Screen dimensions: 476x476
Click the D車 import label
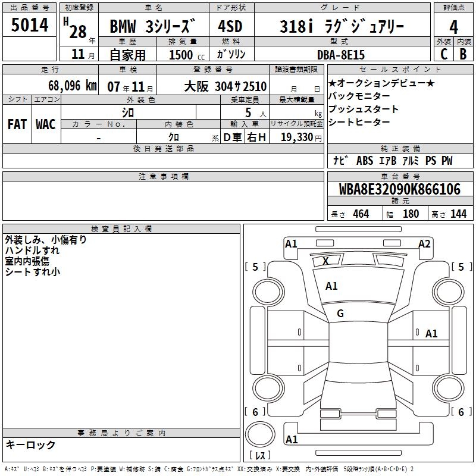tap(233, 137)
